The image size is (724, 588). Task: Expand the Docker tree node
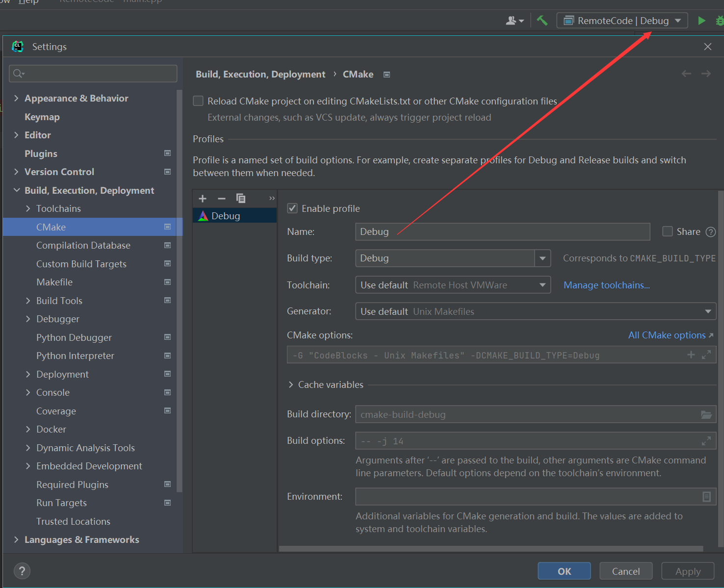(28, 429)
